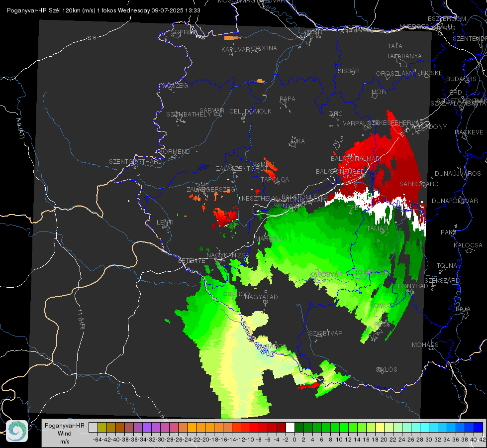
Task: Click the swirl logo icon beside the legend
Action: [17, 431]
